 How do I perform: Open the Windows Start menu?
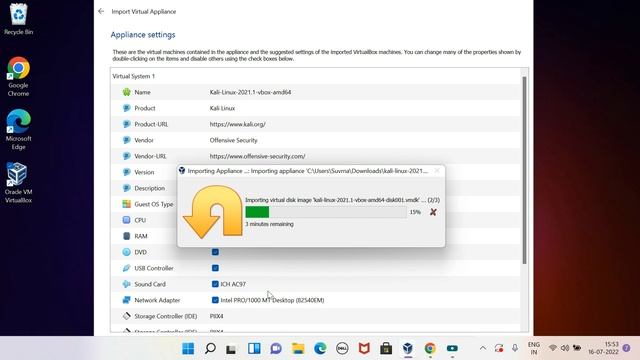[x=188, y=348]
